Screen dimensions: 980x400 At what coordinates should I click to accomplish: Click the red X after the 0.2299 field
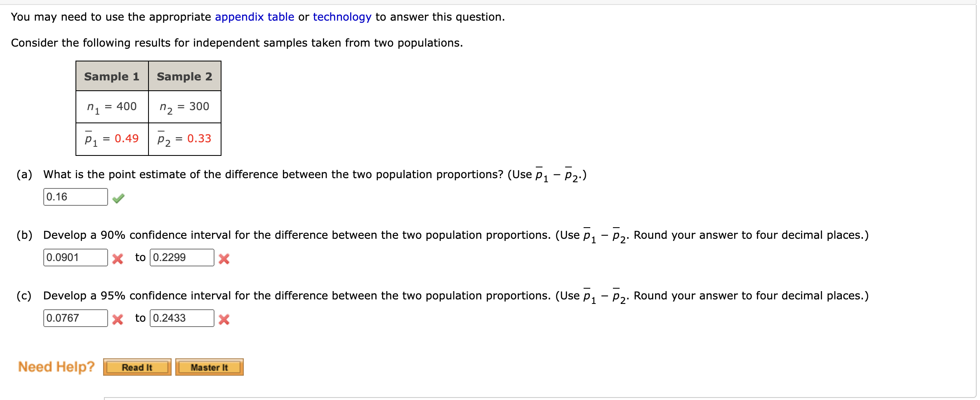(x=223, y=259)
